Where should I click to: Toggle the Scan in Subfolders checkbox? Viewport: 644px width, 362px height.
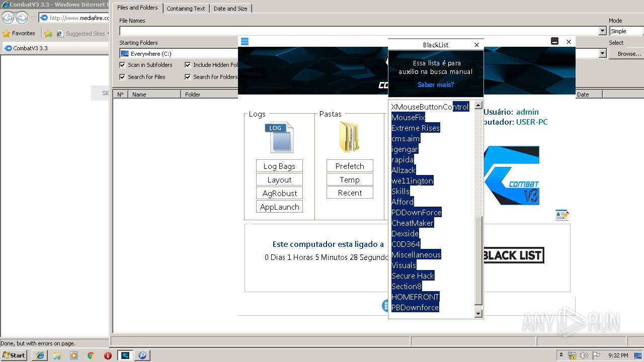122,65
